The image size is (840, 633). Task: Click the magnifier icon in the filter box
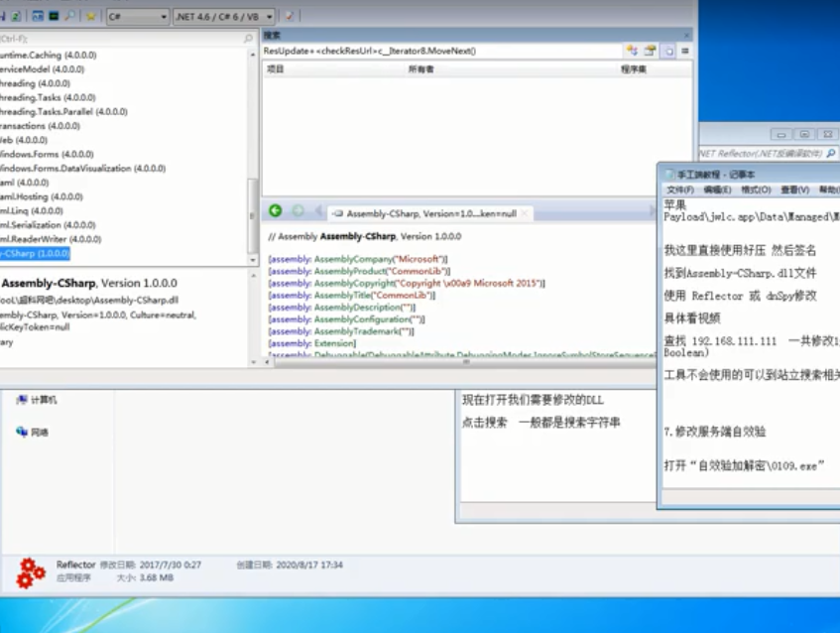[x=248, y=39]
